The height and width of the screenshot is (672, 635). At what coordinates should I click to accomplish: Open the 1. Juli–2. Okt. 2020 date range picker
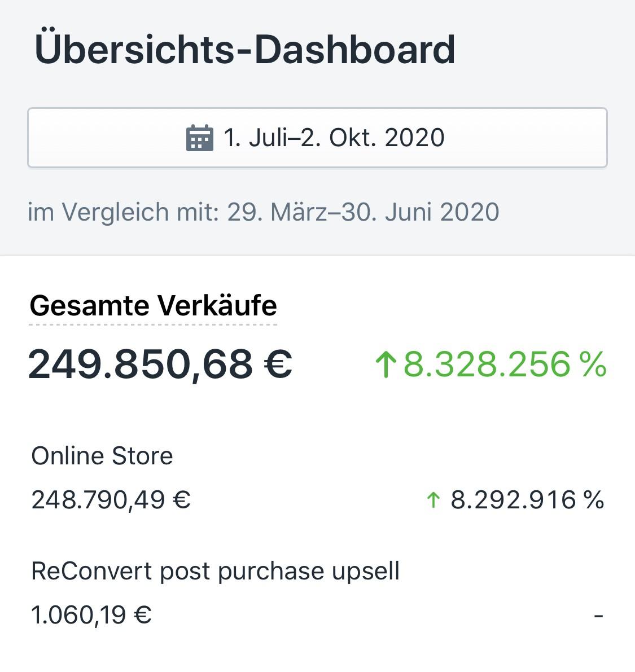coord(317,138)
